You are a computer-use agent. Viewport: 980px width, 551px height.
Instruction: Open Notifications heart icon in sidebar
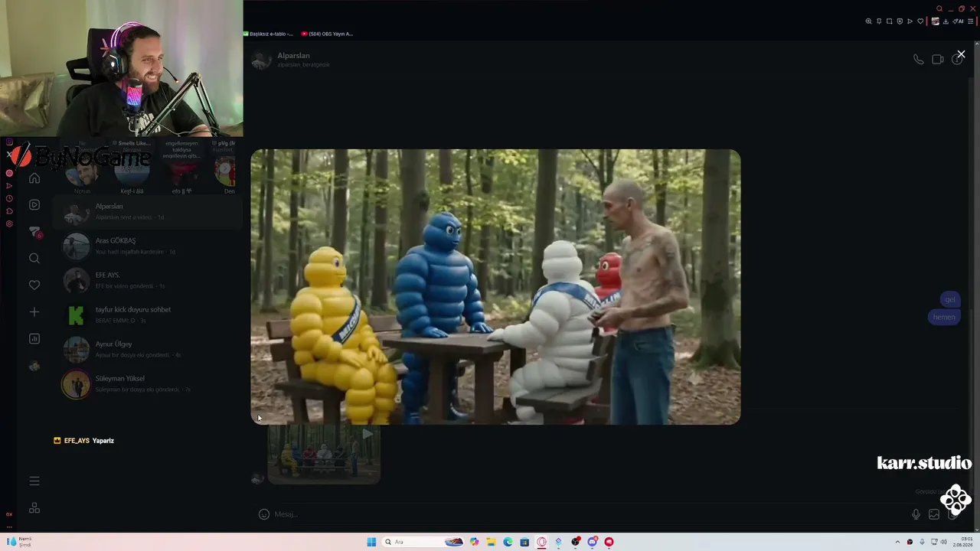coord(34,285)
